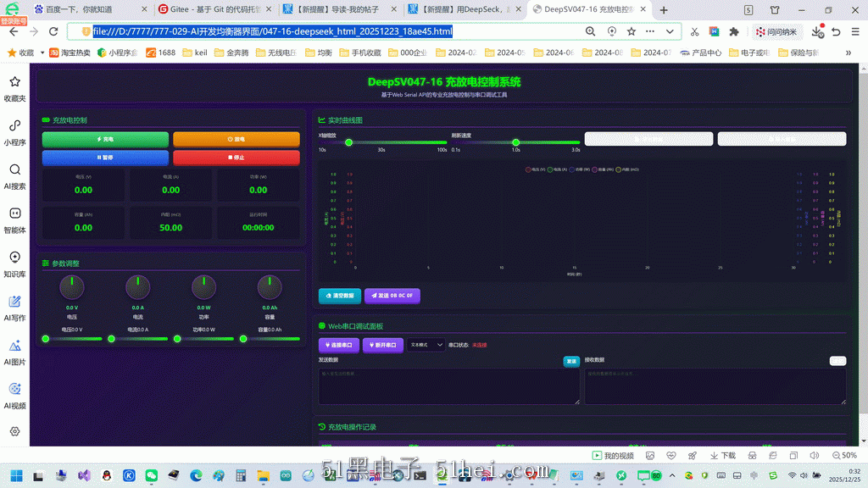Toggle the 电流 (A) legend series
The height and width of the screenshot is (488, 868).
(x=557, y=169)
